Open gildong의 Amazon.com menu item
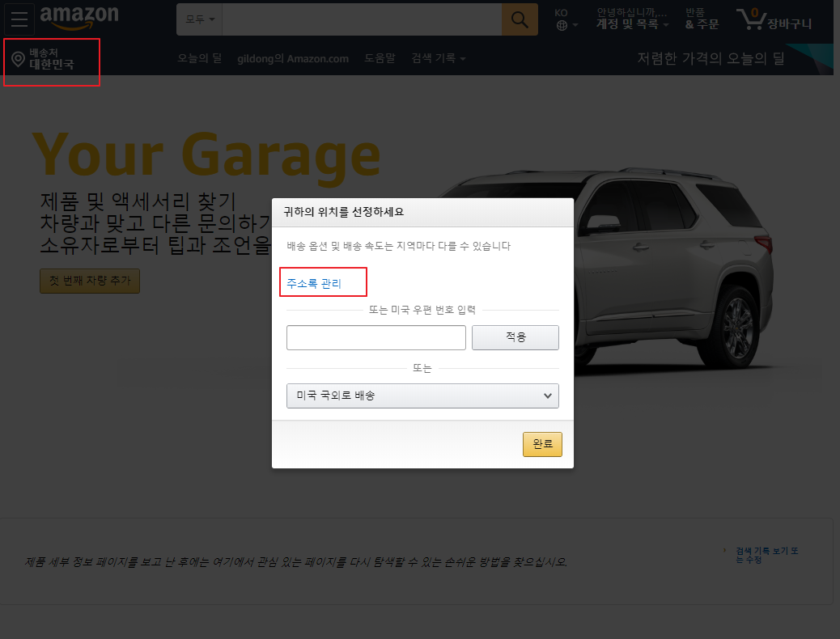Image resolution: width=840 pixels, height=639 pixels. 293,59
